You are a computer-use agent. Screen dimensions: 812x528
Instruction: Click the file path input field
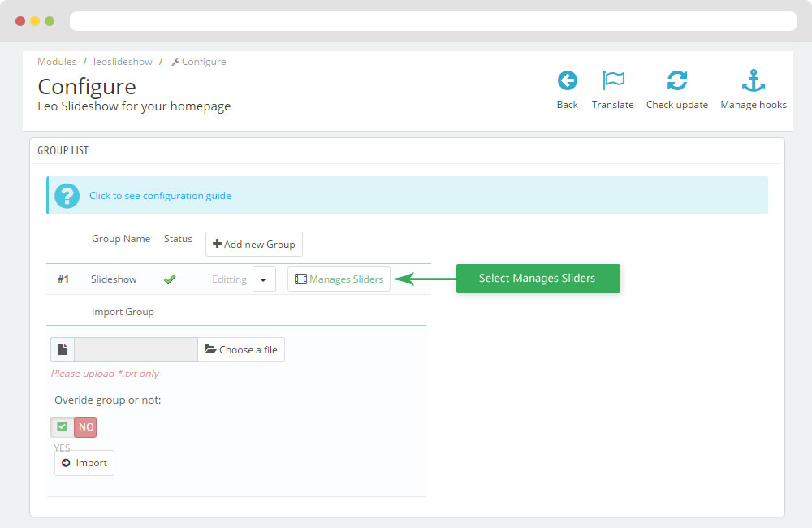pos(136,350)
